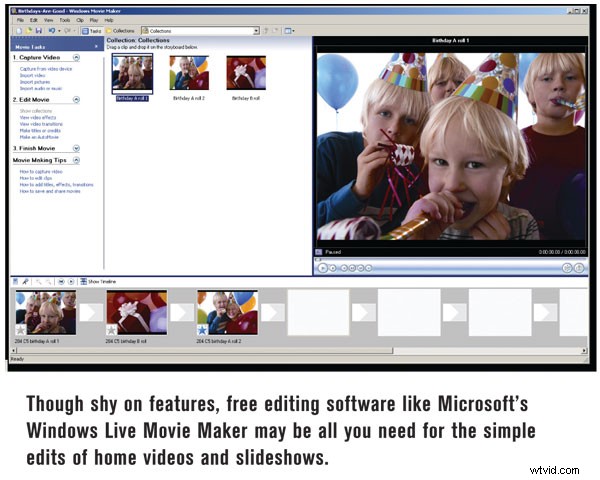
Task: Click the View video transitions link
Action: 41,124
